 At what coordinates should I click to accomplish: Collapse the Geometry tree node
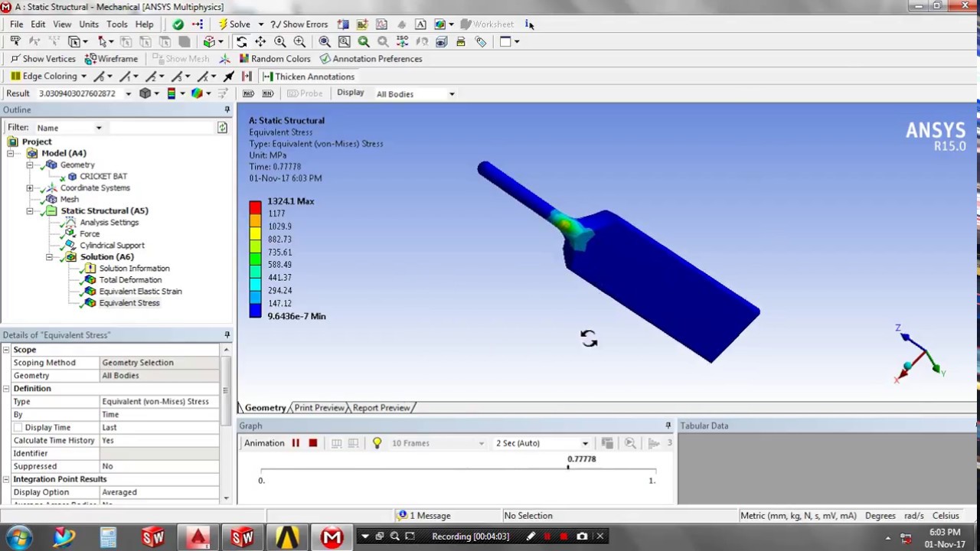pyautogui.click(x=30, y=165)
